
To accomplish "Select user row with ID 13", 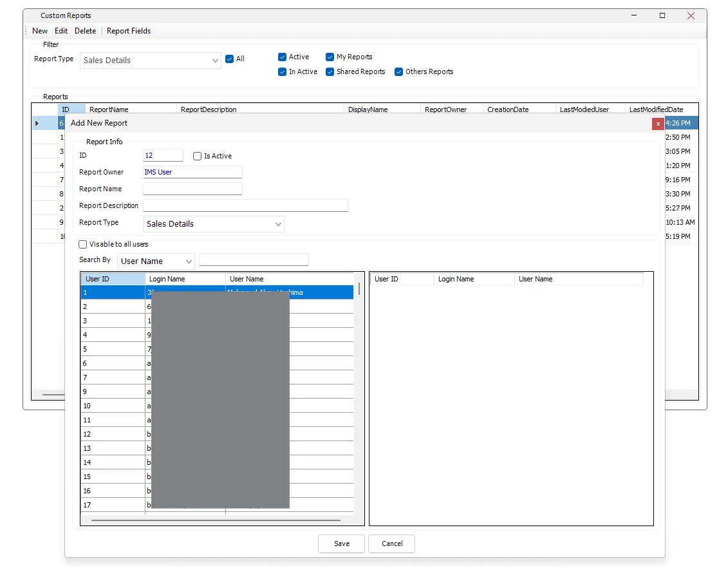I will click(218, 448).
